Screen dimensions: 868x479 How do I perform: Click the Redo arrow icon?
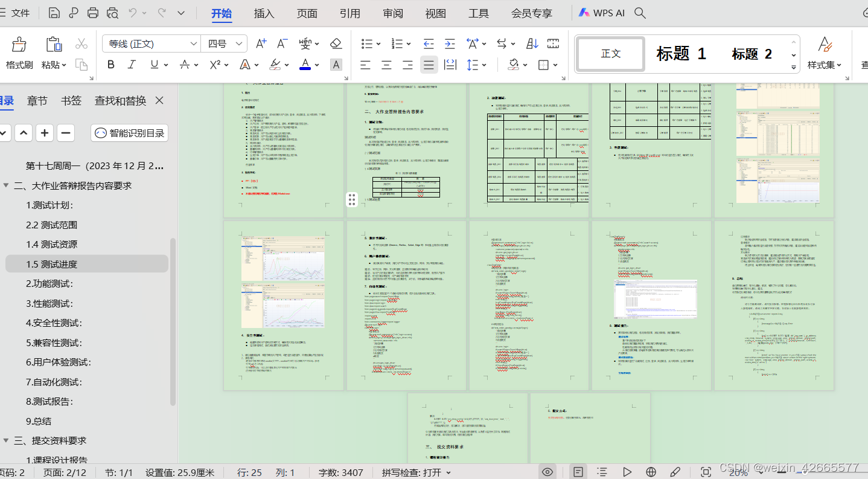[162, 13]
